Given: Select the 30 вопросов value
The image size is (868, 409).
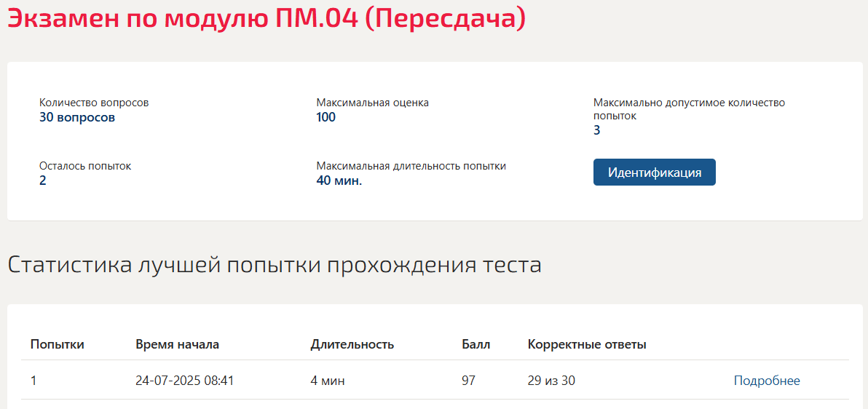Looking at the screenshot, I should pyautogui.click(x=77, y=117).
